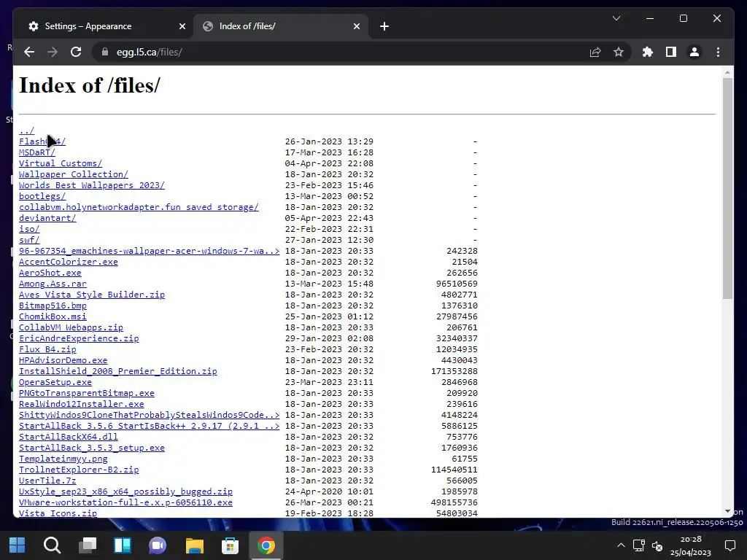Open the tab search chevron
The width and height of the screenshot is (747, 560).
pos(616,18)
